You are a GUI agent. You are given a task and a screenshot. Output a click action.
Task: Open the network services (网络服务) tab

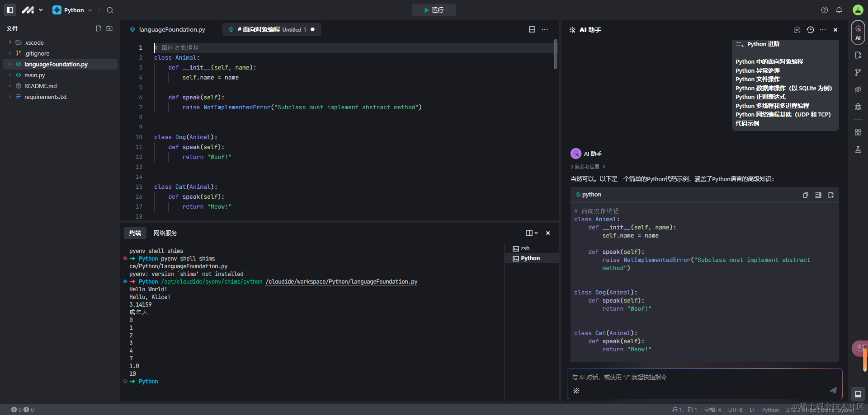[165, 233]
